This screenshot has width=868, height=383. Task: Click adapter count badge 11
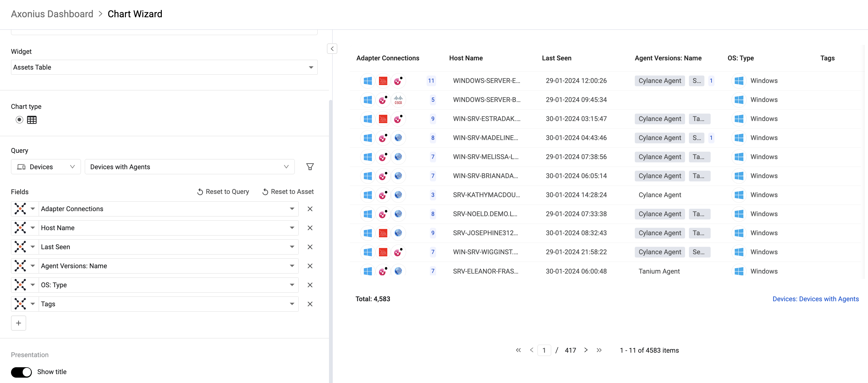[431, 81]
